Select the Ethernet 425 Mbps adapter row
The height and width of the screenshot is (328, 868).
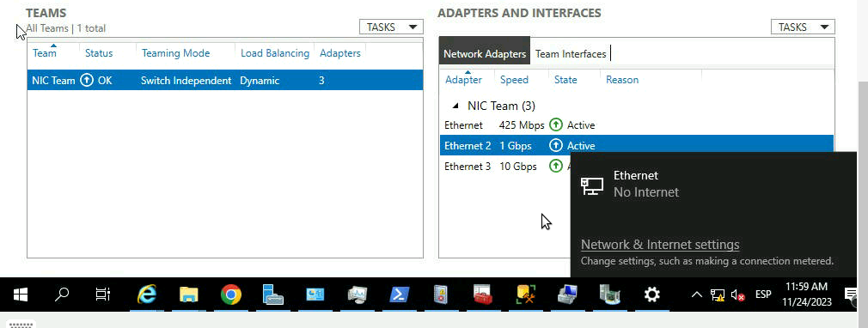pos(637,125)
